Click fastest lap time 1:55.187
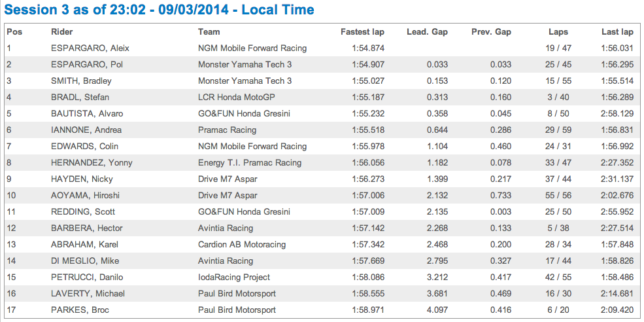Viewport: 644px width, 322px height. pos(368,98)
